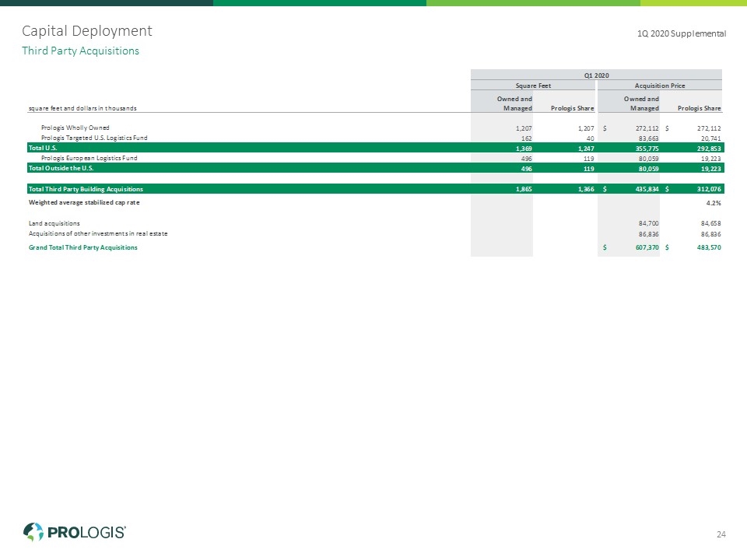Click the Total U.S. row label
747x560 pixels.
point(43,148)
